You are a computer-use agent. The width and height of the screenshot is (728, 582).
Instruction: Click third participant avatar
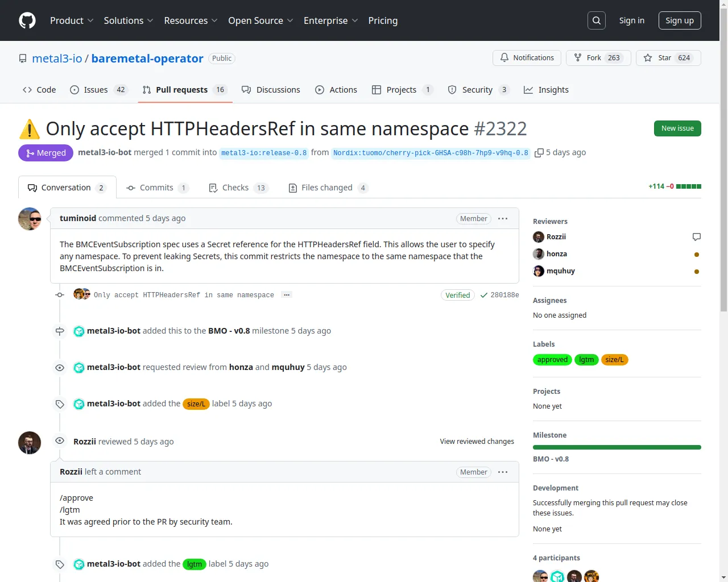[x=574, y=576]
